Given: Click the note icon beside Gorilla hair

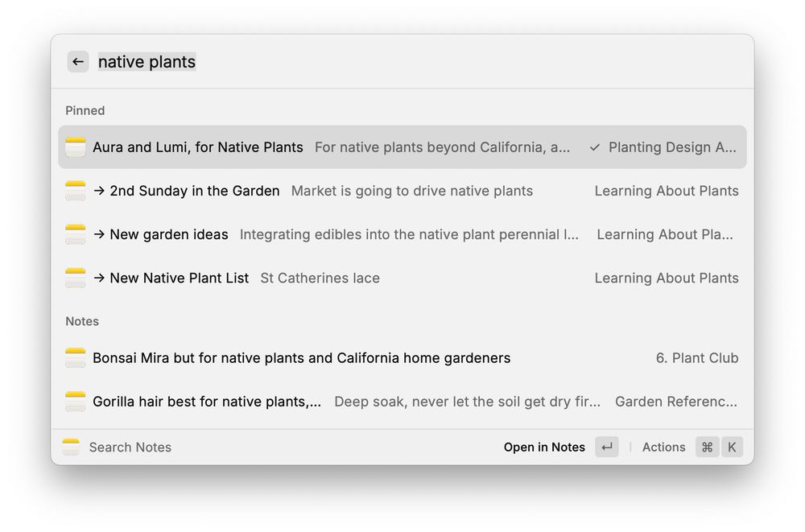Looking at the screenshot, I should [76, 402].
